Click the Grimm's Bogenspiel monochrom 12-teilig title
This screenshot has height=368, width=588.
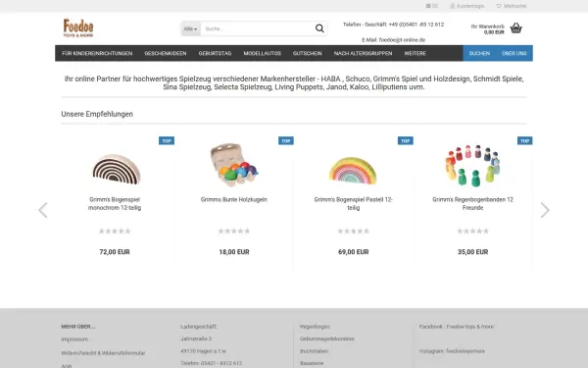[115, 203]
